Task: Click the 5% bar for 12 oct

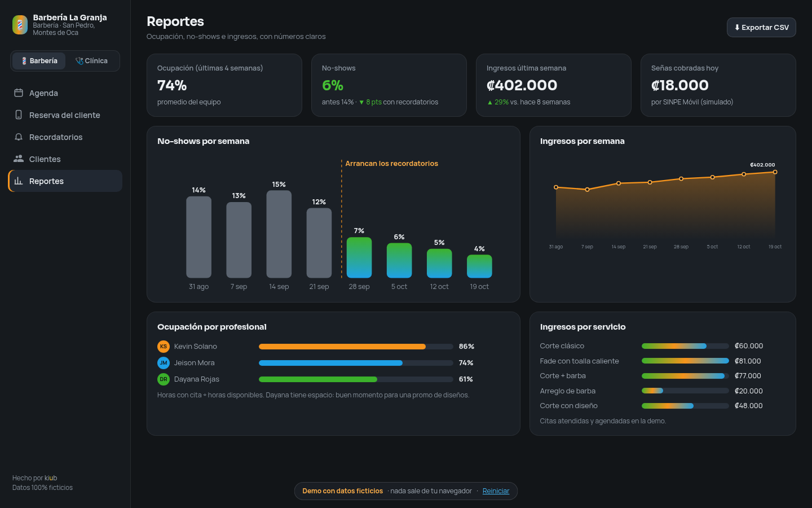Action: coord(439,264)
